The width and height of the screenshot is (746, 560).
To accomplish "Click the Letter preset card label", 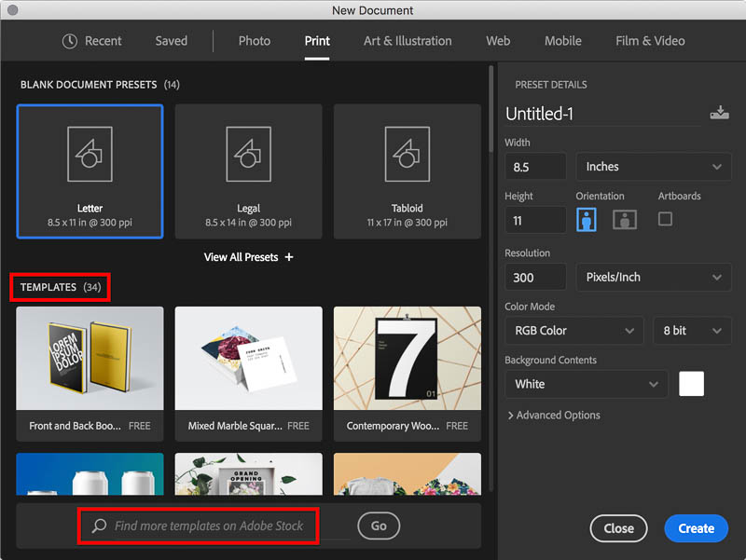I will [90, 208].
